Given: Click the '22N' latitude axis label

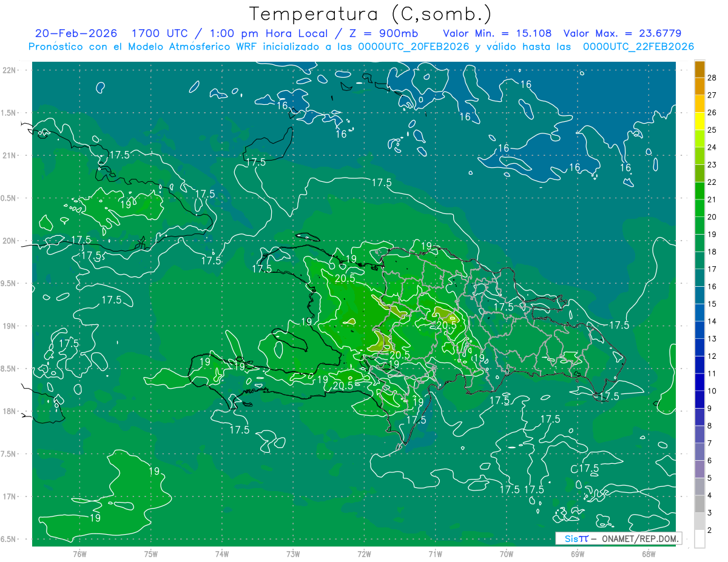Looking at the screenshot, I should [x=10, y=70].
